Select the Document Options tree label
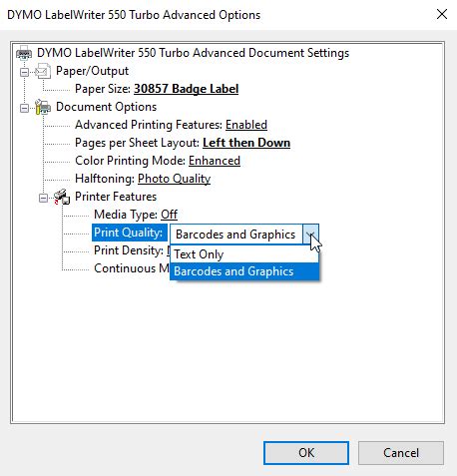Image resolution: width=457 pixels, height=476 pixels. coord(106,107)
